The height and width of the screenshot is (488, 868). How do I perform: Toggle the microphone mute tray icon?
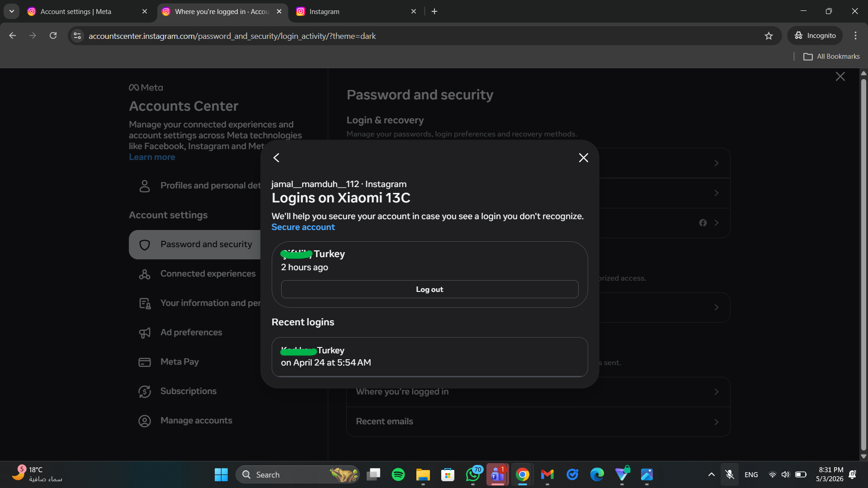pos(729,475)
